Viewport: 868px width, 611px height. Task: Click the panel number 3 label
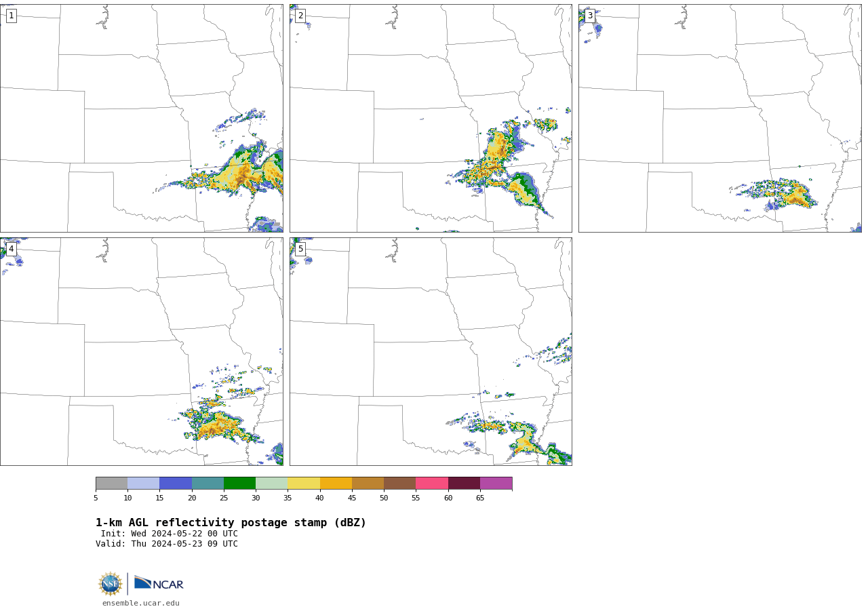(590, 16)
